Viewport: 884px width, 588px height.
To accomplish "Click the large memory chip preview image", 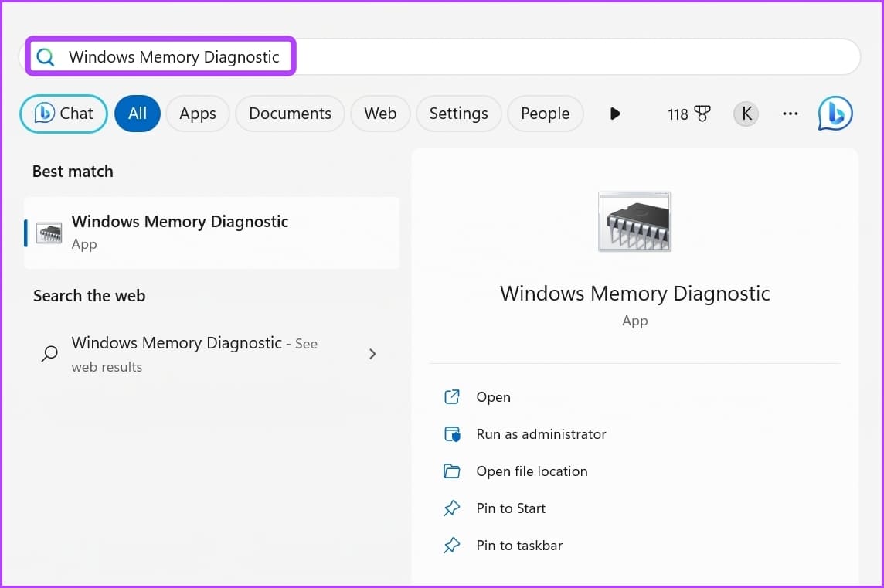I will pyautogui.click(x=634, y=222).
